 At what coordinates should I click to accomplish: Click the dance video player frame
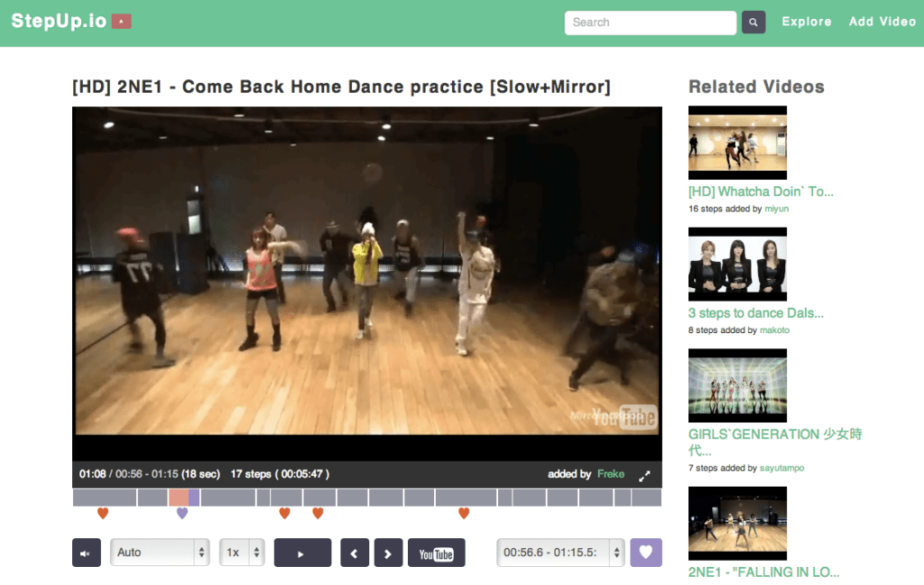(x=367, y=283)
